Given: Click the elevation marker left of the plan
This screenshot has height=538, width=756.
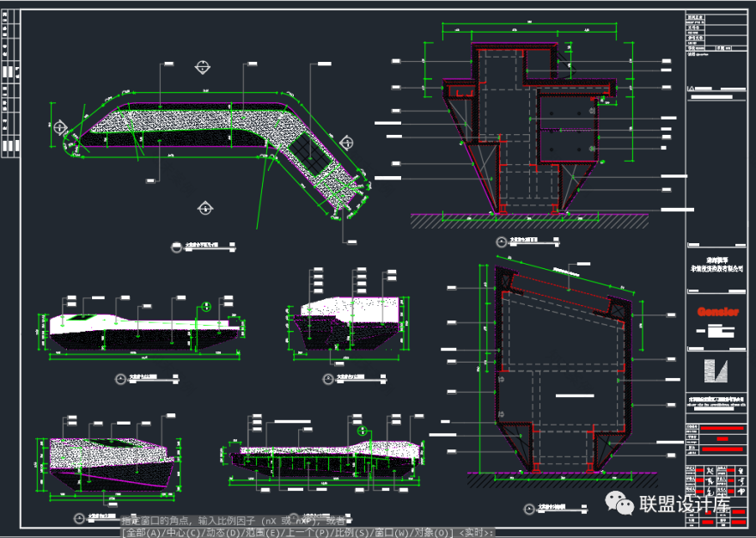Looking at the screenshot, I should click(x=60, y=127).
